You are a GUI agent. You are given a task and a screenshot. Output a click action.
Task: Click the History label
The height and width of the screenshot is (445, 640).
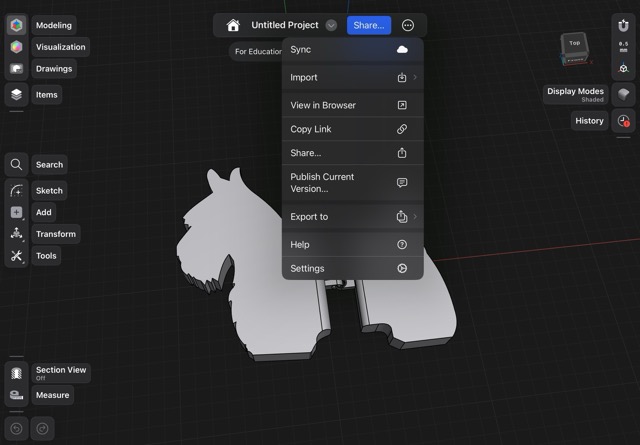589,121
